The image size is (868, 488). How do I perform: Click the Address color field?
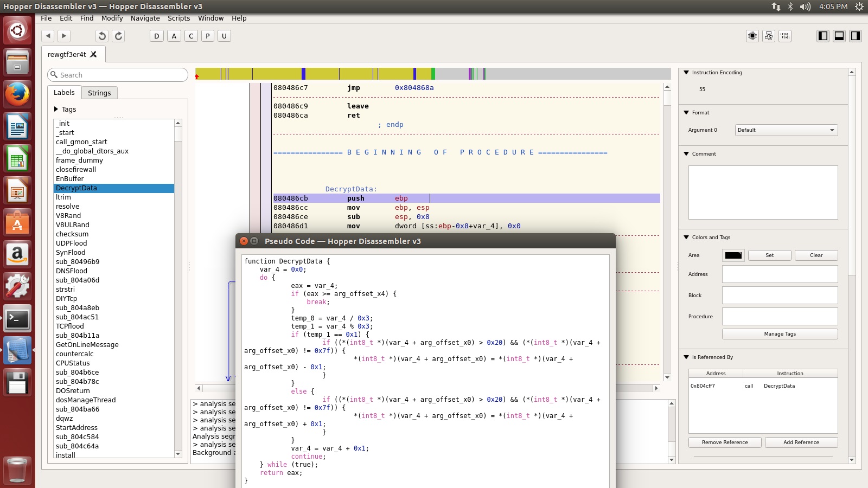pos(780,274)
